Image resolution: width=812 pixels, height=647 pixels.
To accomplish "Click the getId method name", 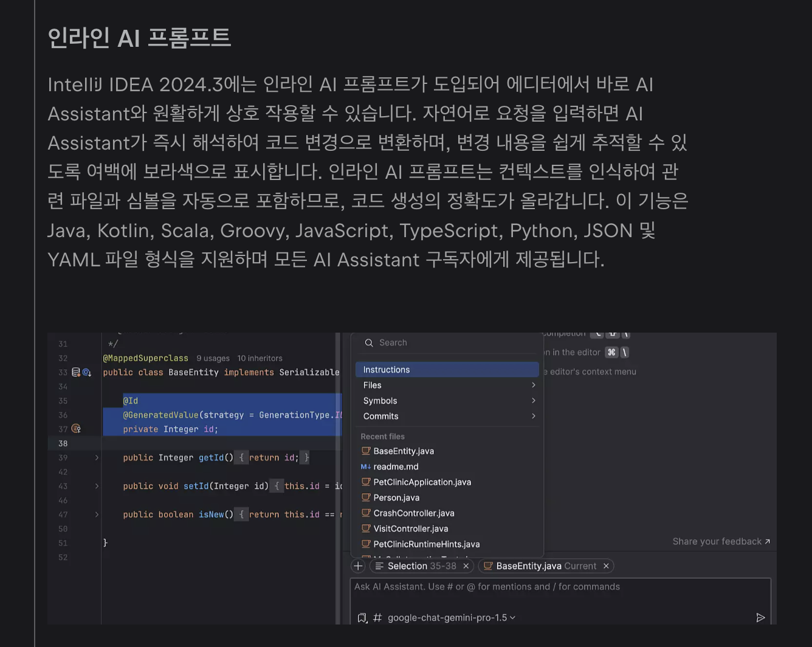I will point(211,458).
